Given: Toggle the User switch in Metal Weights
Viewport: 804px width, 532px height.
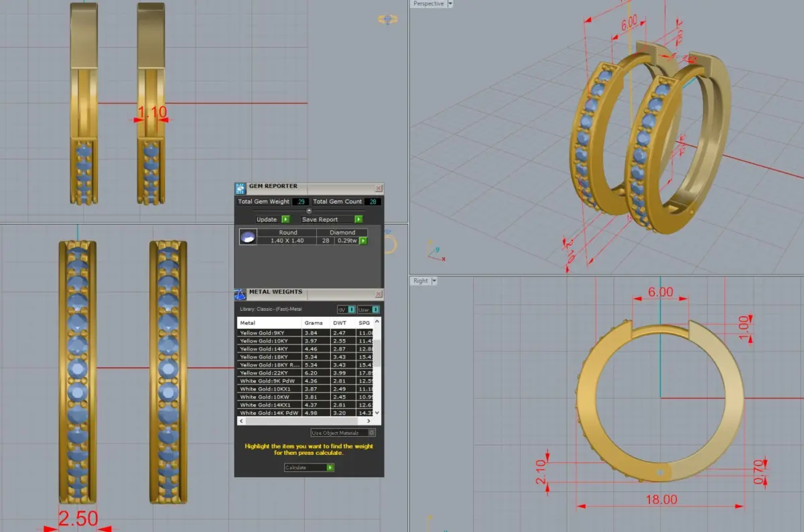Looking at the screenshot, I should [368, 310].
